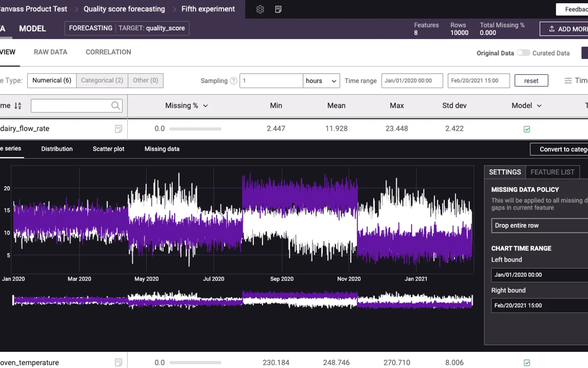Open Quality score forecasting breadcrumb
Image resolution: width=588 pixels, height=368 pixels.
tap(124, 9)
